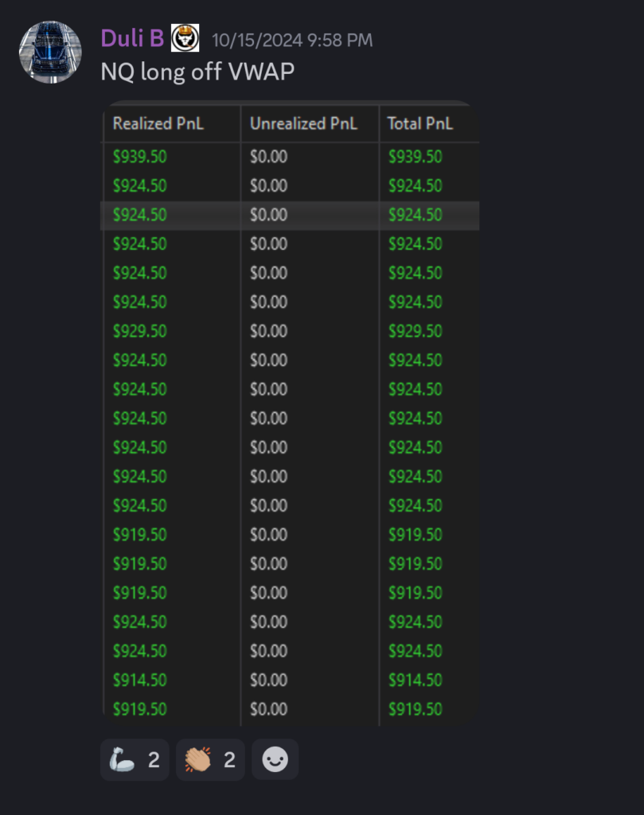Click the flexed bicep reaction emoji
The image size is (644, 815).
pos(124,760)
